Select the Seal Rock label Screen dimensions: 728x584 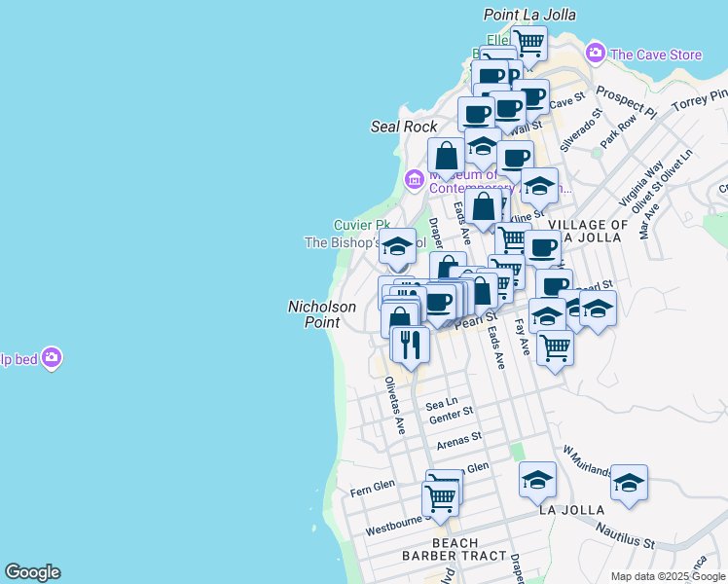(404, 127)
